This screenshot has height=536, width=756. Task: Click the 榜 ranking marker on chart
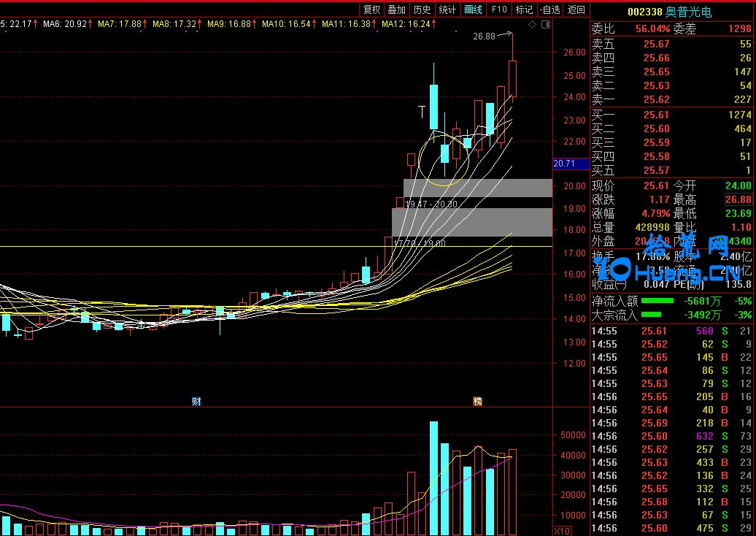pyautogui.click(x=477, y=401)
